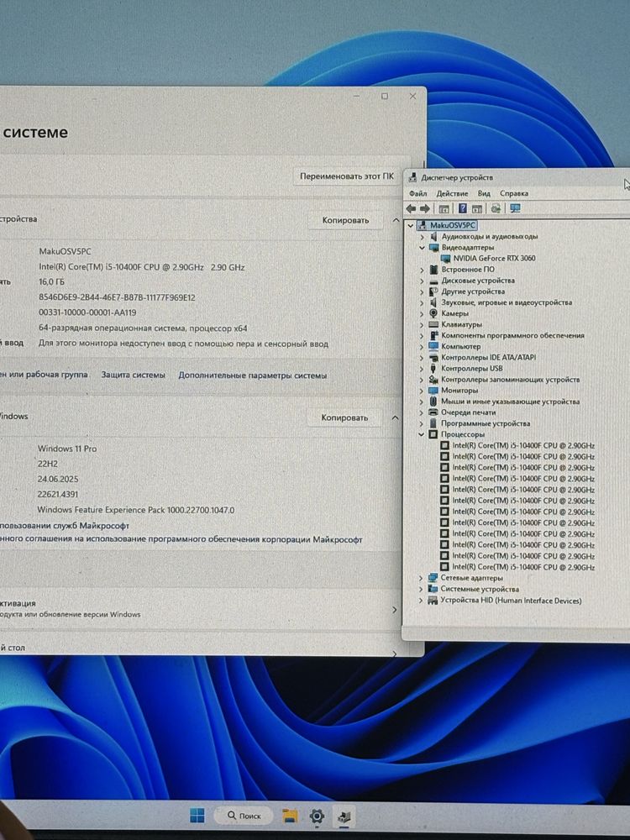
Task: Click the printer icon beside Очереди печати
Action: click(433, 412)
